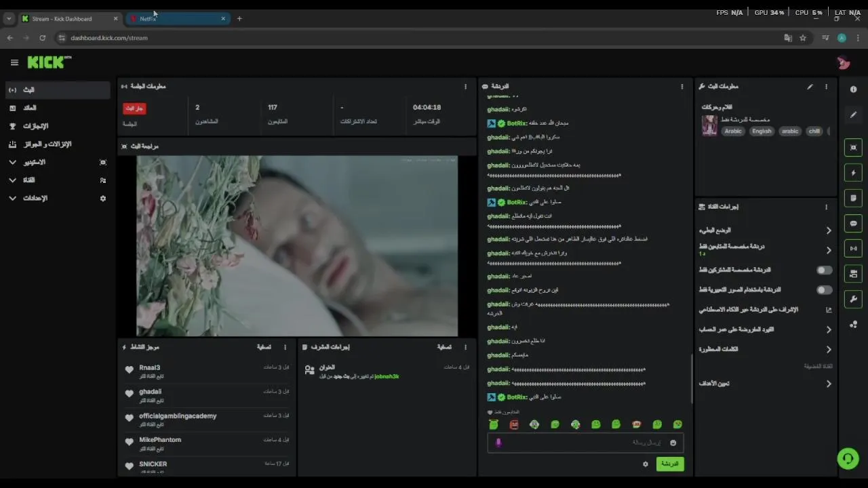Click the info icon in right sidebar
This screenshot has width=868, height=488.
853,89
